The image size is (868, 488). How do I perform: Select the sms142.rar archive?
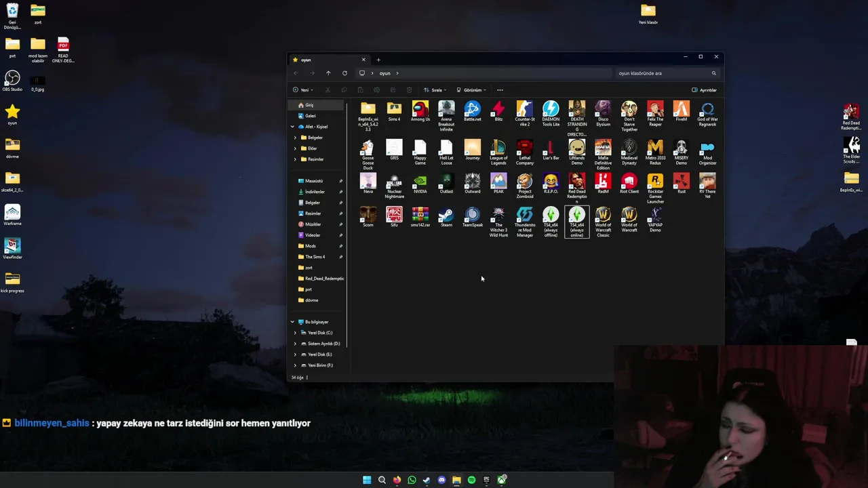click(x=420, y=218)
